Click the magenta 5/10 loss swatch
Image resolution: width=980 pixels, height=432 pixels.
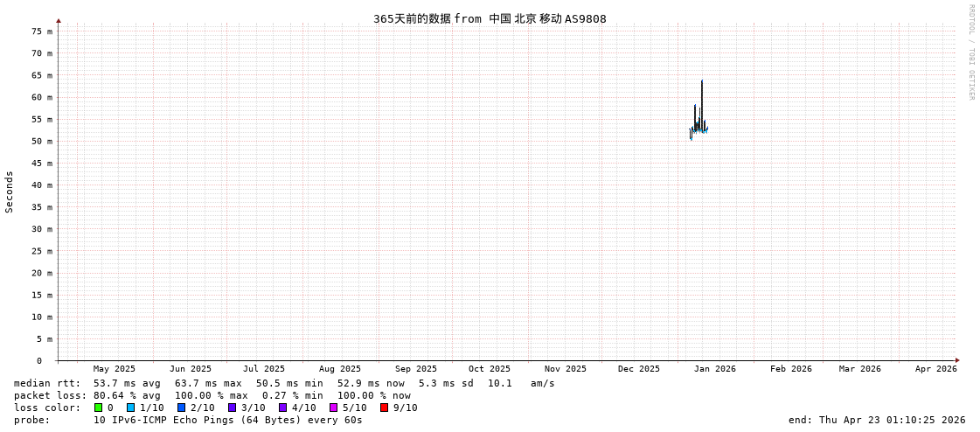[334, 408]
